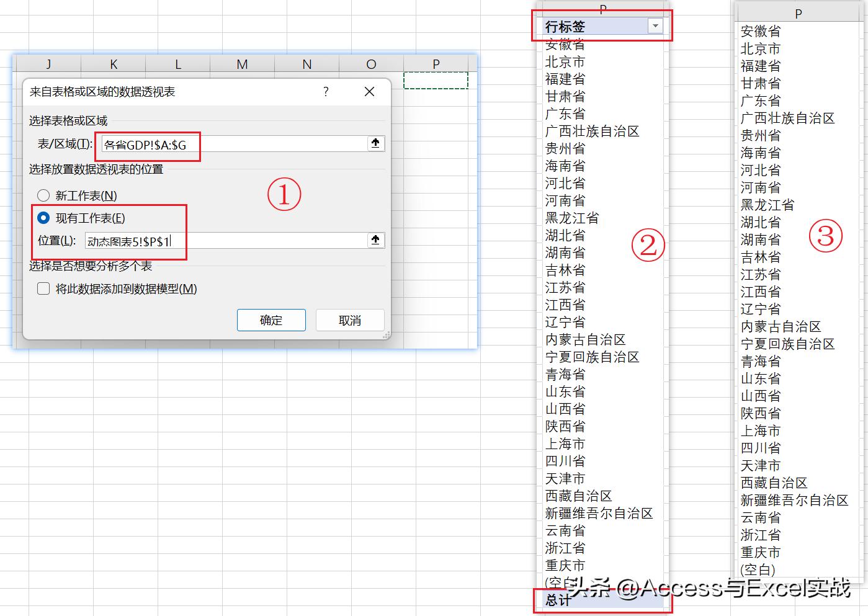868x616 pixels.
Task: Select the 现有工作表 radio button
Action: point(43,218)
